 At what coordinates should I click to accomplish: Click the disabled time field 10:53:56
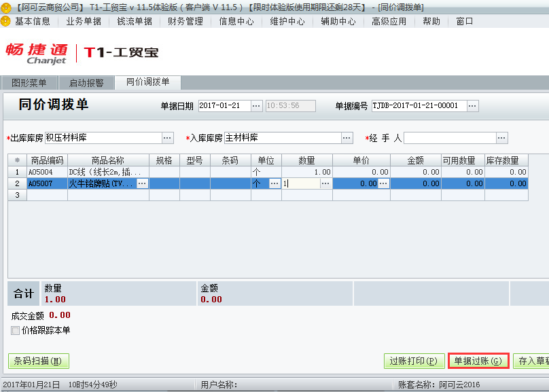(291, 106)
